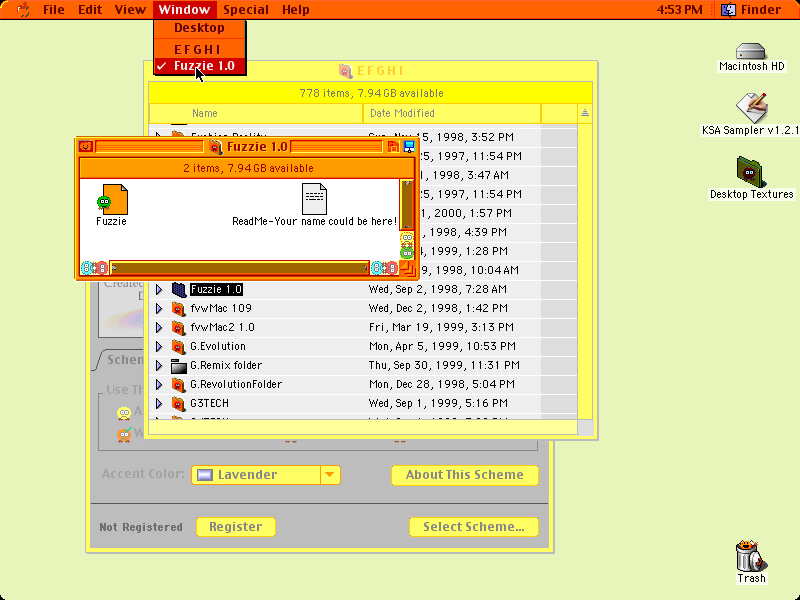Select the yellow fuzzie radio option in scheme panel
The width and height of the screenshot is (800, 600).
coord(124,413)
